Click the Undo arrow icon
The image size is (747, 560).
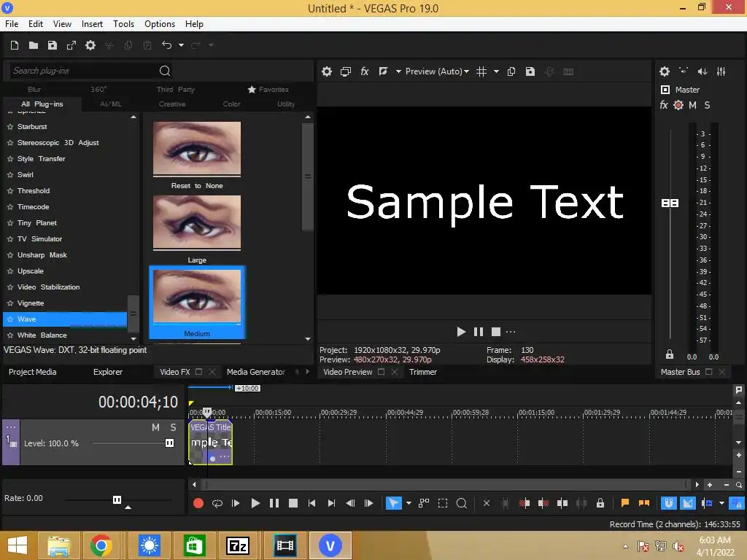(x=167, y=45)
